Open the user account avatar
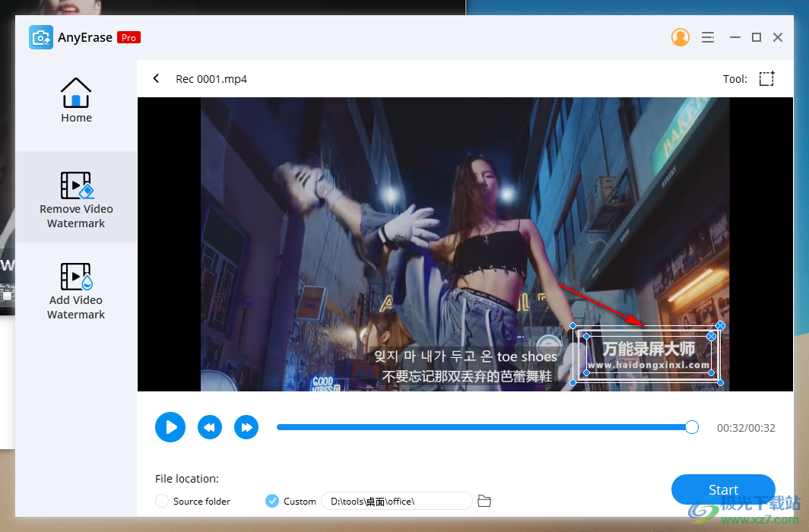Screen dimensions: 809x532 [x=681, y=36]
